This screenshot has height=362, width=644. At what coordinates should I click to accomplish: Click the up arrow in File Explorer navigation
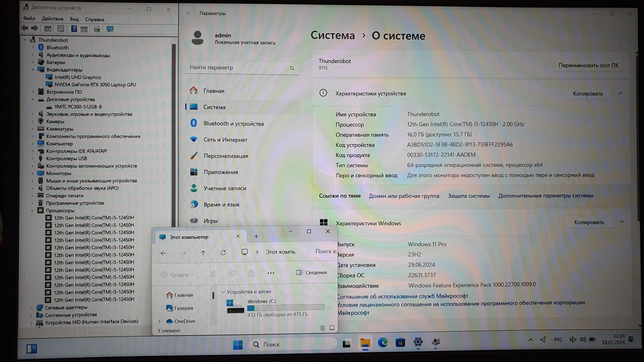(203, 253)
